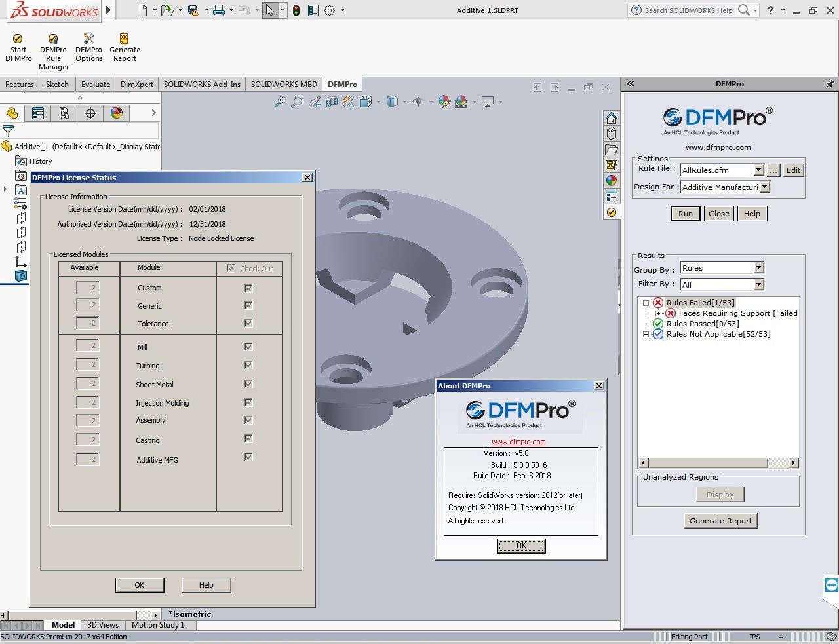Open the PropertyManager tab icon

point(38,113)
